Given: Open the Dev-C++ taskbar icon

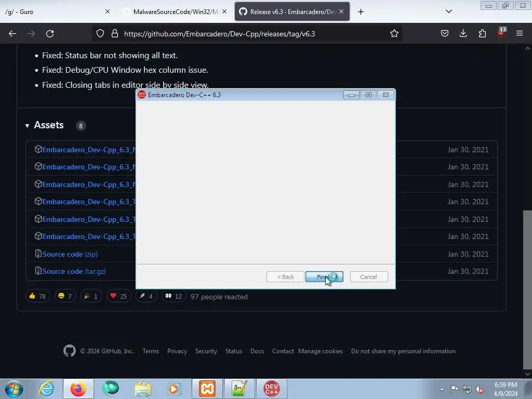Looking at the screenshot, I should click(x=271, y=389).
